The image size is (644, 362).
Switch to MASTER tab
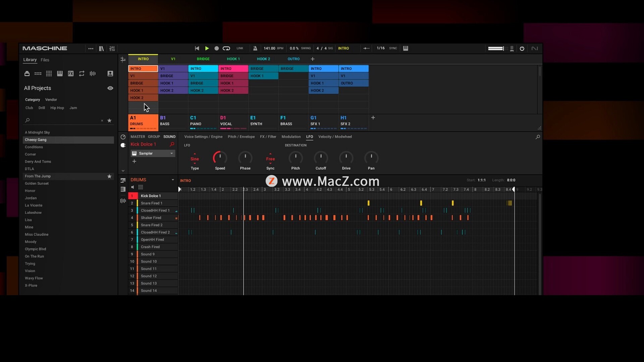pos(138,137)
